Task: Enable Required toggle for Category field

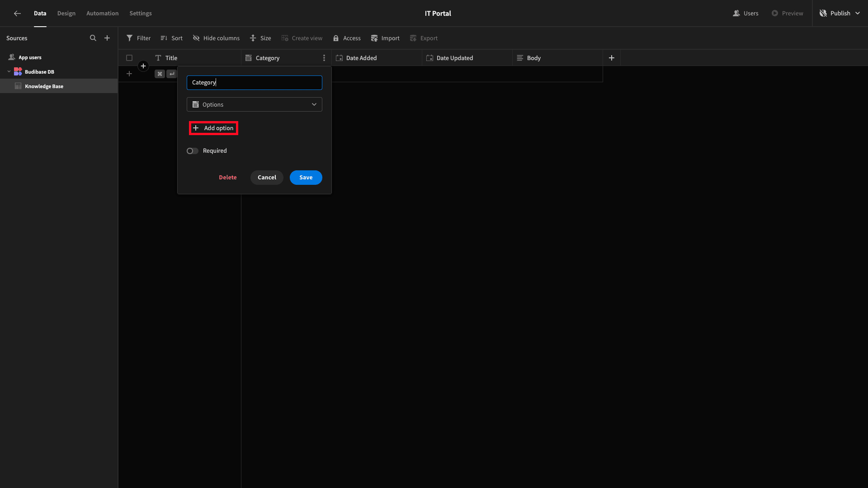Action: pos(193,150)
